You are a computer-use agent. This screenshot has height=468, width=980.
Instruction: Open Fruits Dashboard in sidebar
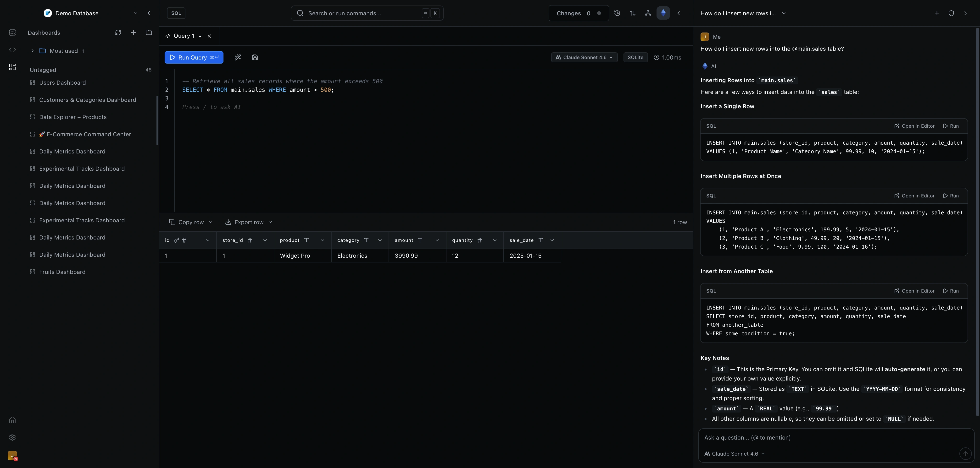pyautogui.click(x=62, y=272)
